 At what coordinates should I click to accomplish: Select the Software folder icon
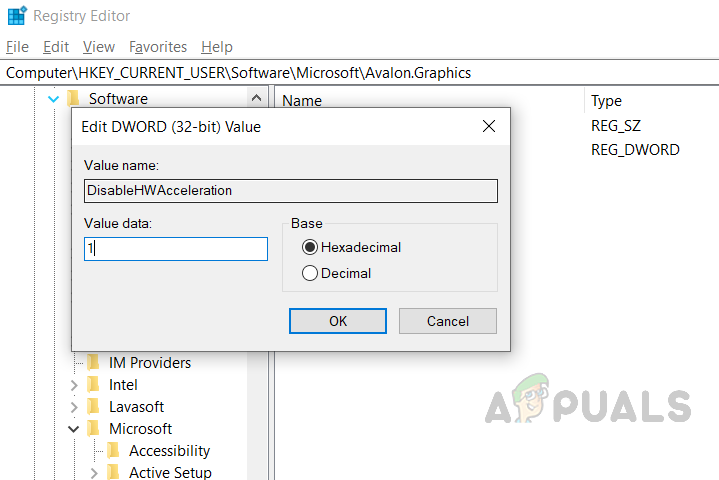pyautogui.click(x=73, y=98)
